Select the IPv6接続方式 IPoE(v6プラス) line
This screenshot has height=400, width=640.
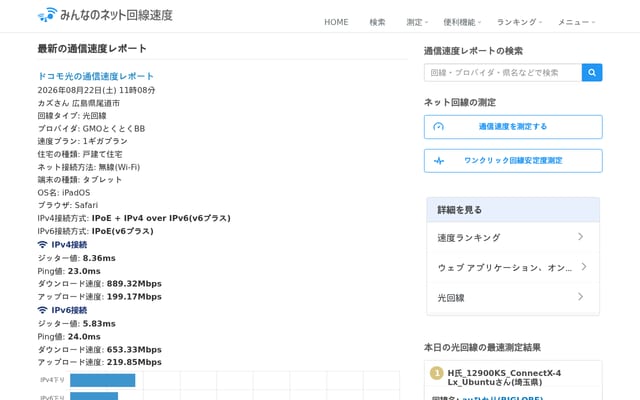click(x=96, y=231)
